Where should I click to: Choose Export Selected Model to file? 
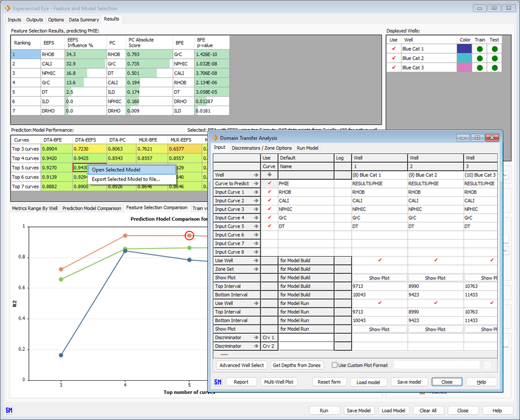126,179
